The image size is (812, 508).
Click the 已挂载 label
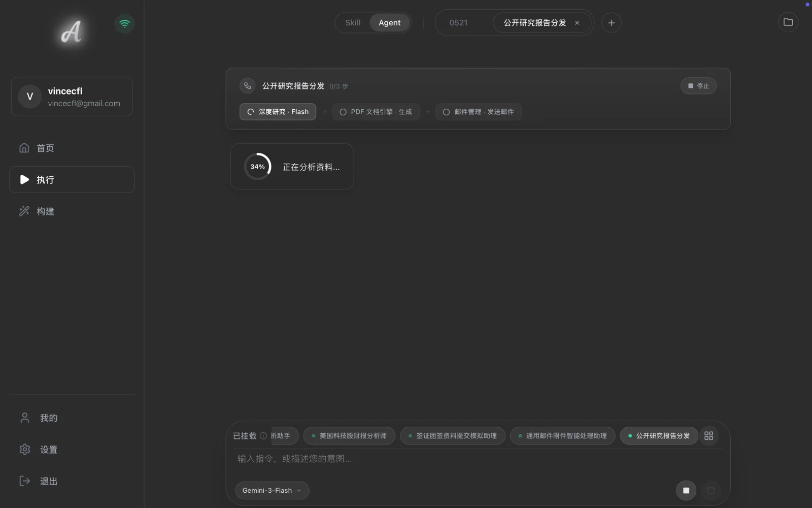coord(245,436)
